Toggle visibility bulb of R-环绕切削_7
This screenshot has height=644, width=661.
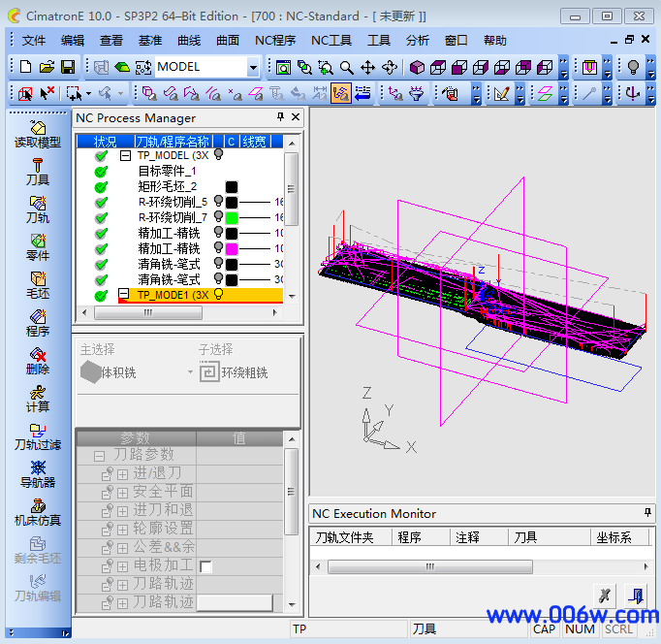coord(218,216)
